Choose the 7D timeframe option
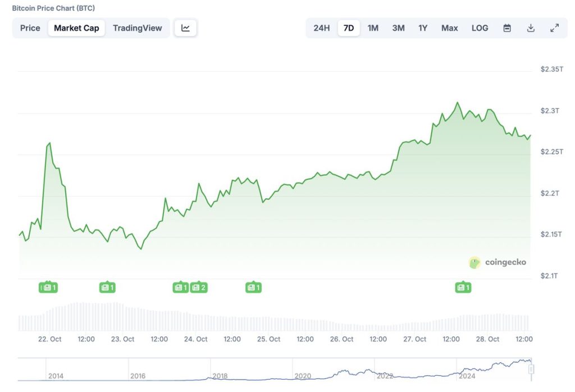This screenshot has width=575, height=392. 349,28
